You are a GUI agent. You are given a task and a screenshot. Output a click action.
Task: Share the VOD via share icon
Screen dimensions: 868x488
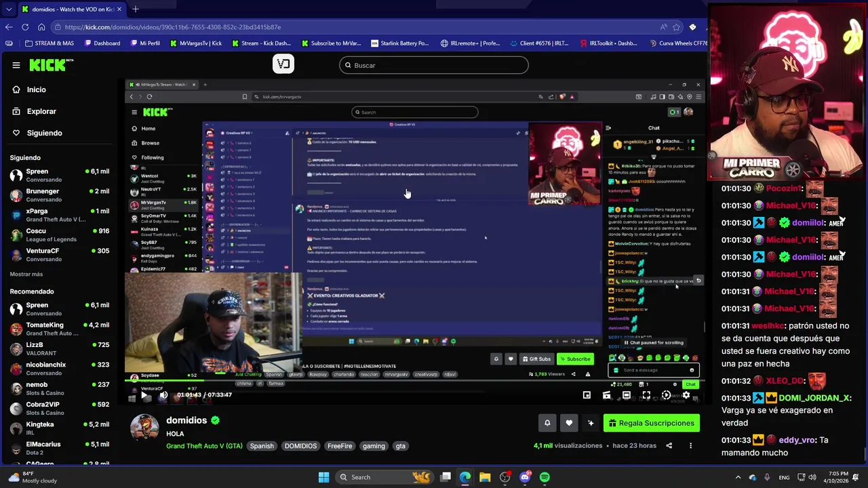tap(669, 445)
